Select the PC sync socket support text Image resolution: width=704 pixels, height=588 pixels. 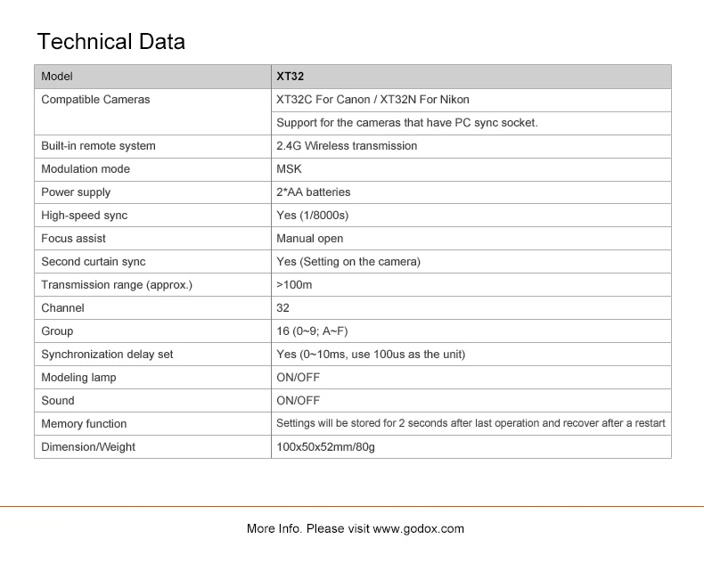[x=406, y=123]
